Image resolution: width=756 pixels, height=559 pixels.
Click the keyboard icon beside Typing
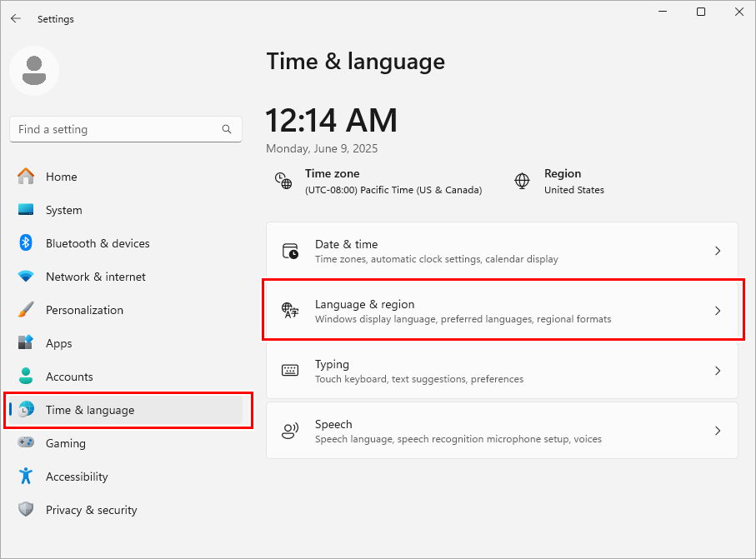[x=289, y=370]
